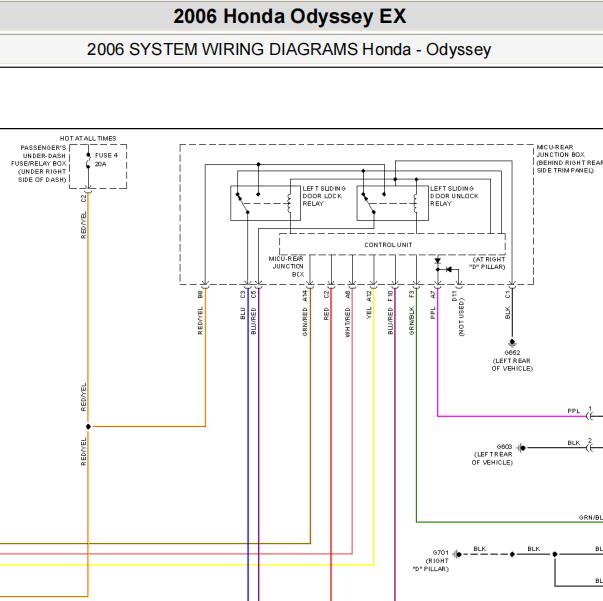The image size is (603, 601).
Task: Click the 'A7' connector pin label
Action: 433,295
